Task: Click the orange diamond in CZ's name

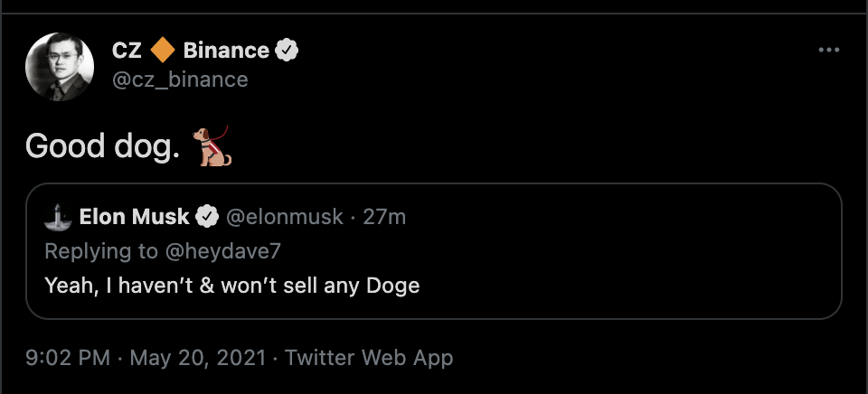Action: [x=163, y=51]
